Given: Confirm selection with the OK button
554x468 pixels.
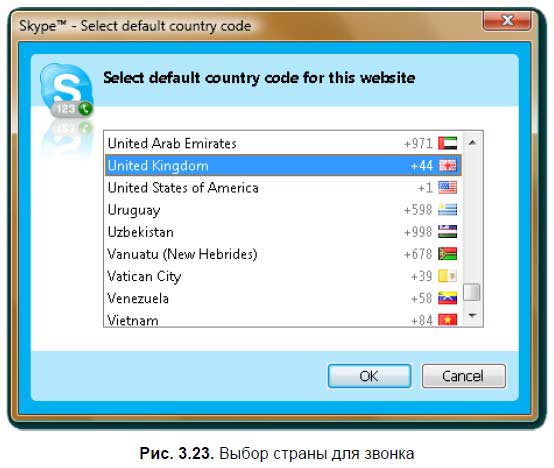Looking at the screenshot, I should point(370,376).
